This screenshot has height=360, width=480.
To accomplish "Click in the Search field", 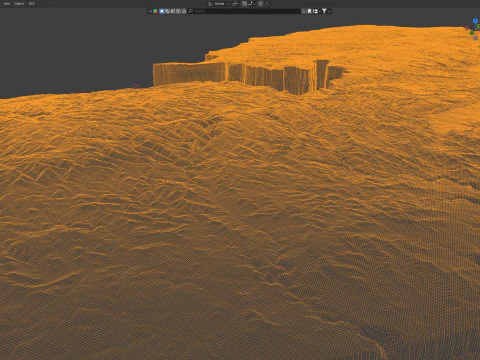I will coord(244,11).
